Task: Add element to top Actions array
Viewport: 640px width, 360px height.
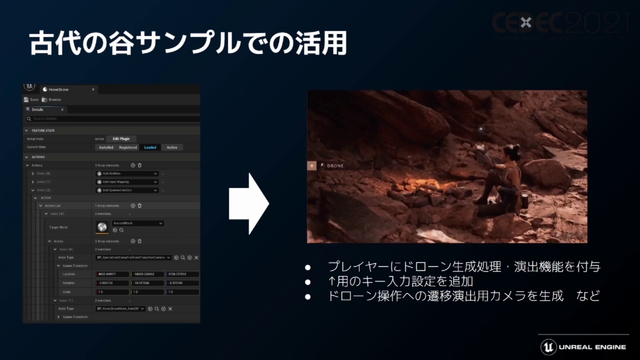Action: (133, 165)
